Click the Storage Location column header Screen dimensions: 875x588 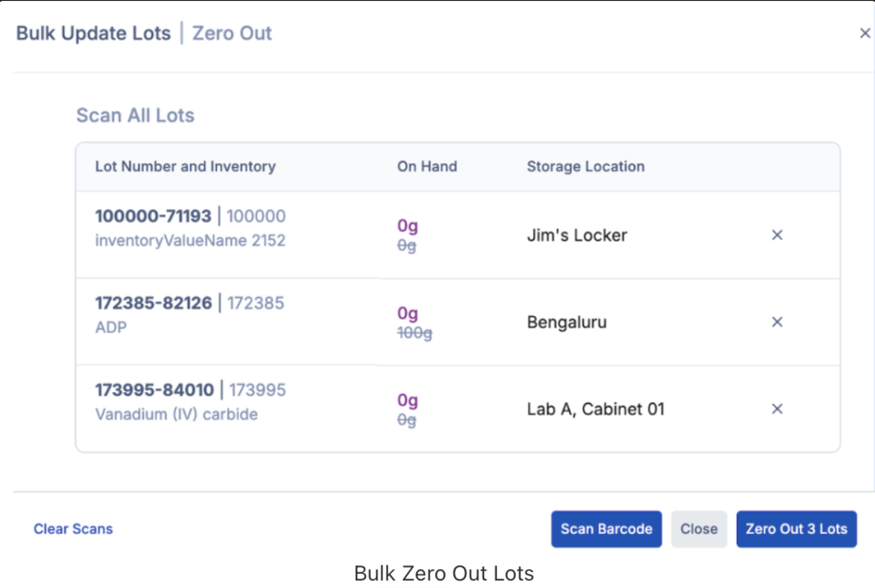pyautogui.click(x=586, y=166)
